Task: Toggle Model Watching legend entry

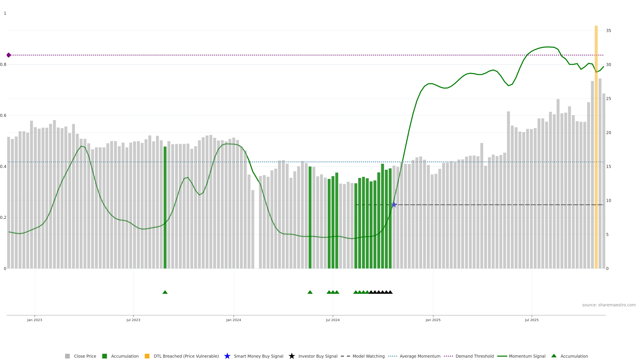Action: point(368,356)
